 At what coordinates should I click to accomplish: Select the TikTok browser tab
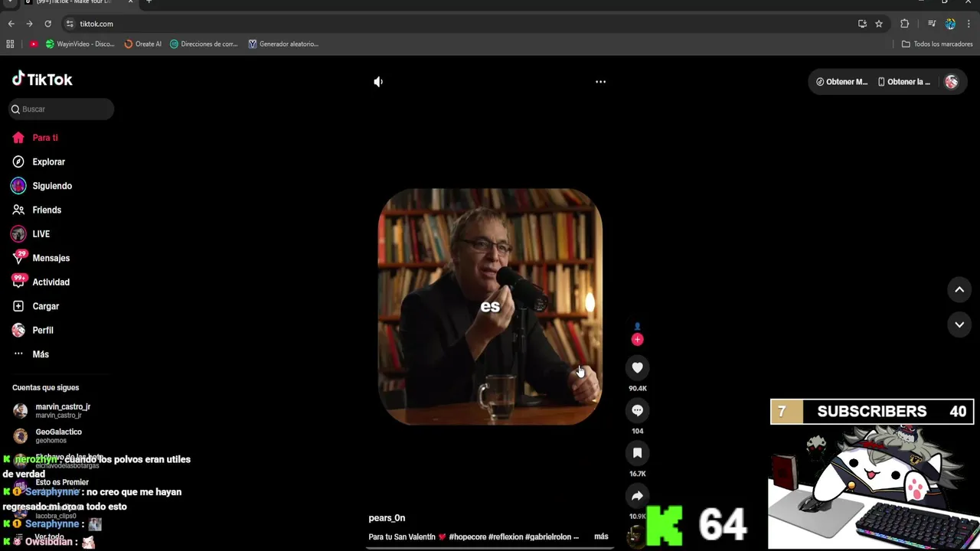77,2
